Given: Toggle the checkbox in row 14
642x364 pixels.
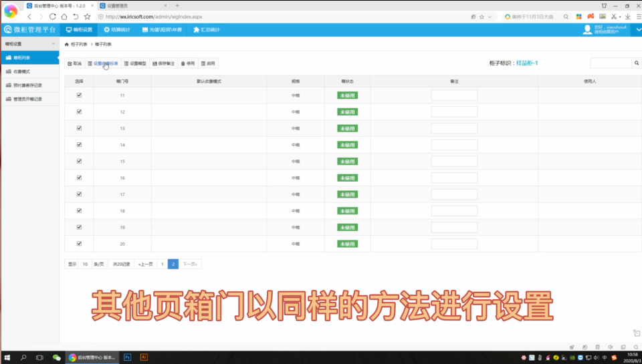Looking at the screenshot, I should tap(79, 145).
